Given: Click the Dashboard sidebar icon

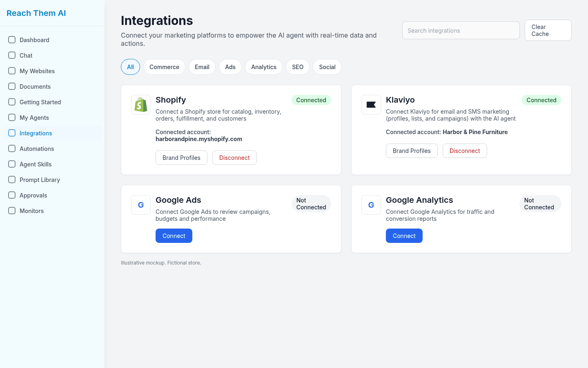Looking at the screenshot, I should click(12, 40).
